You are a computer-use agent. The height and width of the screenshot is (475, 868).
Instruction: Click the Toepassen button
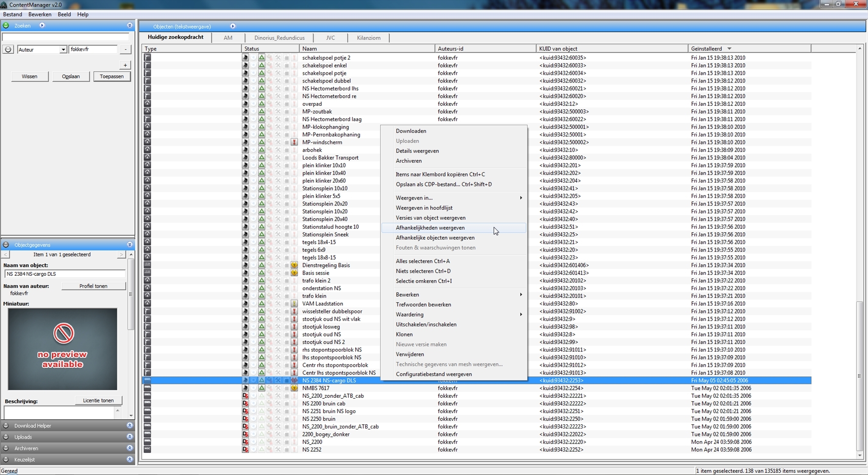(x=112, y=77)
